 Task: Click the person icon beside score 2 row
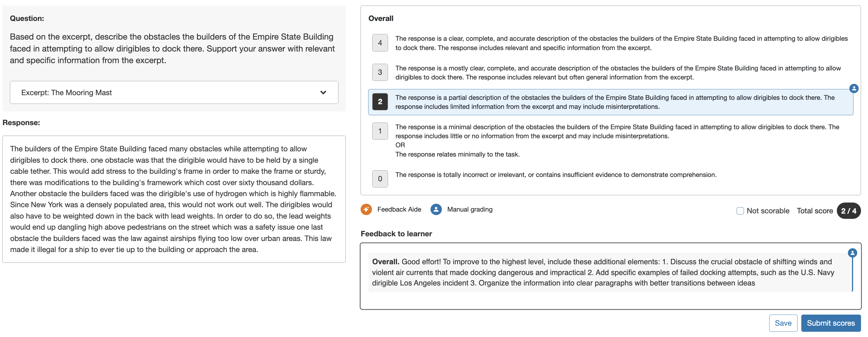(853, 88)
